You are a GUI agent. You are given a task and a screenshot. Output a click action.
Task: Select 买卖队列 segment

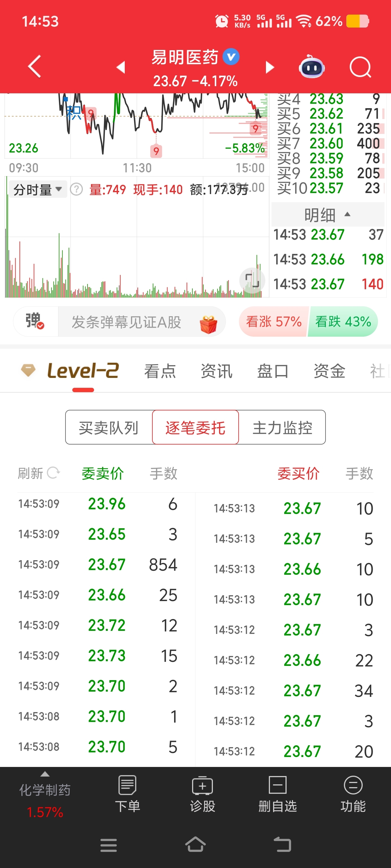[109, 427]
